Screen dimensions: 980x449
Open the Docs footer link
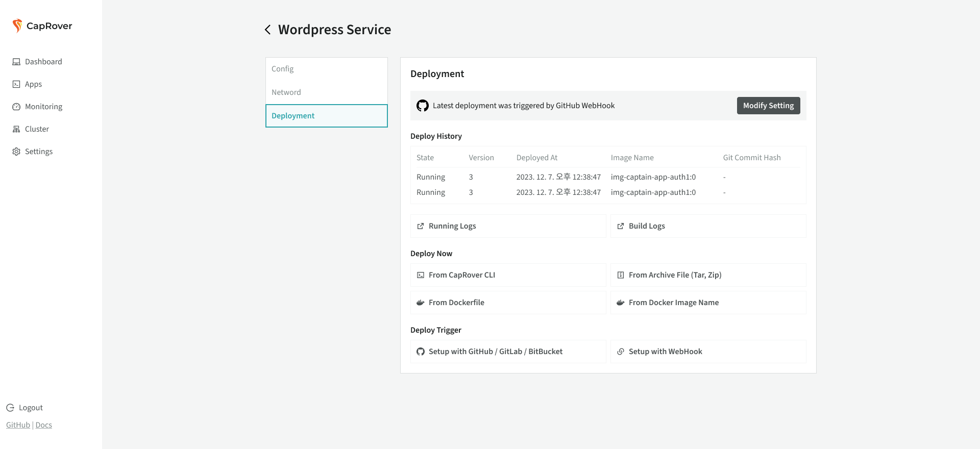point(44,425)
